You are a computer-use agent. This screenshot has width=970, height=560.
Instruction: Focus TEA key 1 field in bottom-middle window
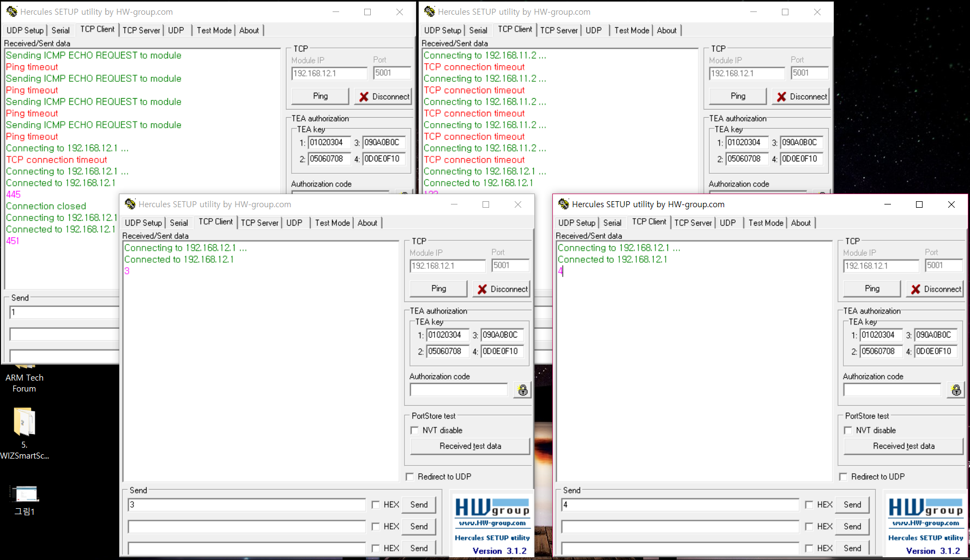tap(447, 335)
